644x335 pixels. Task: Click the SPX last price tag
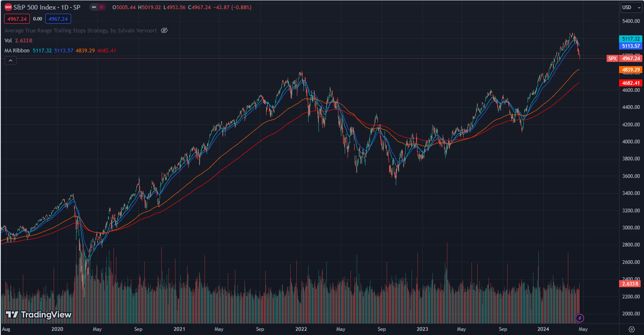[x=612, y=59]
